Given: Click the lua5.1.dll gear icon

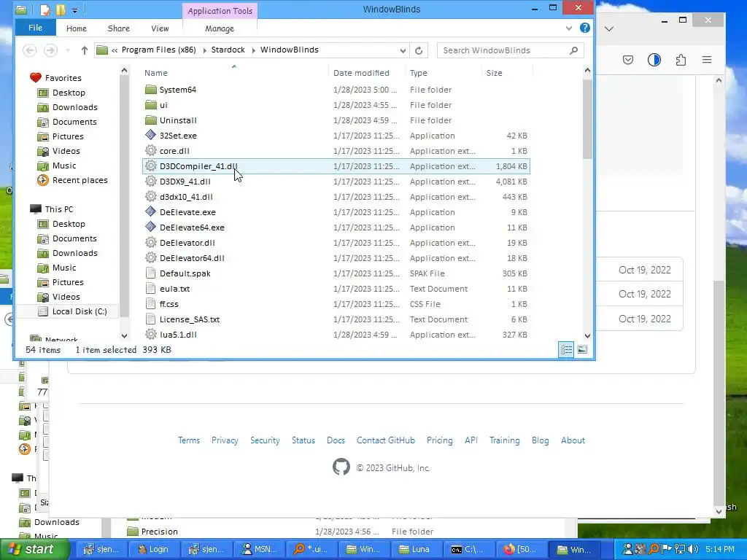Looking at the screenshot, I should [150, 334].
